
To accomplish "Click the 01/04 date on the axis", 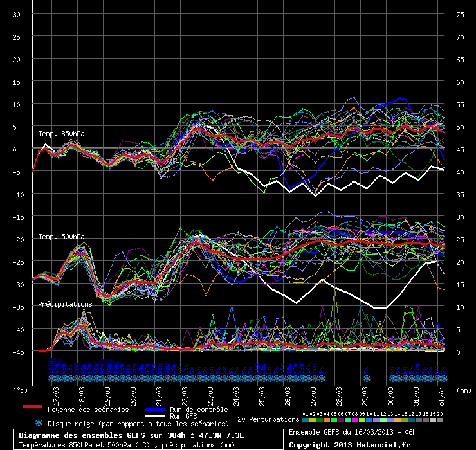I will click(x=441, y=392).
